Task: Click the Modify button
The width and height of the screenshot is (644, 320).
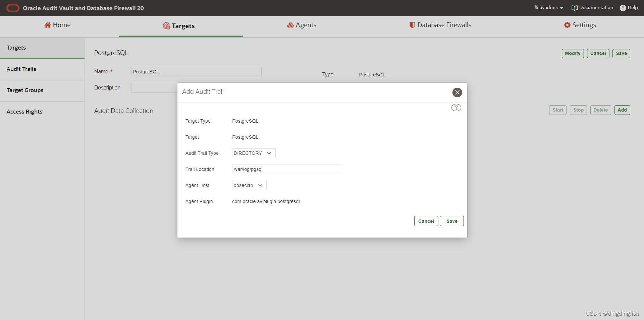Action: click(x=573, y=54)
